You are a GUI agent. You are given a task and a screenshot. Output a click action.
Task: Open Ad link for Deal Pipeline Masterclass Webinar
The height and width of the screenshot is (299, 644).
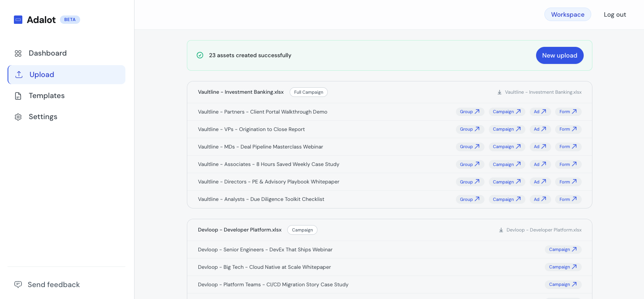(x=540, y=147)
